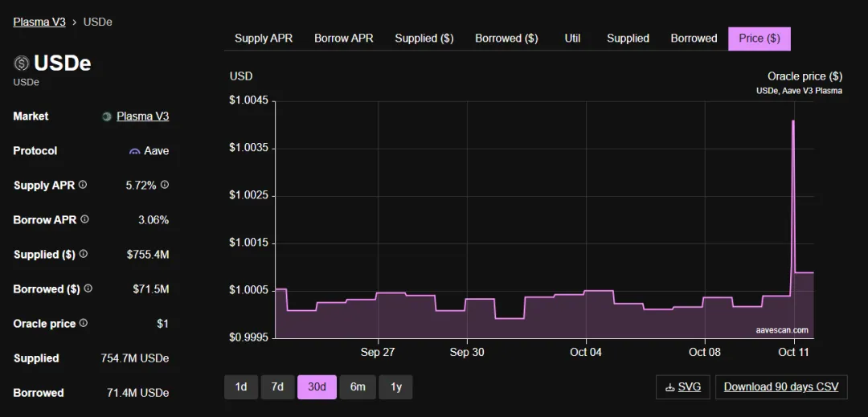Set time range to 6m

(x=358, y=387)
